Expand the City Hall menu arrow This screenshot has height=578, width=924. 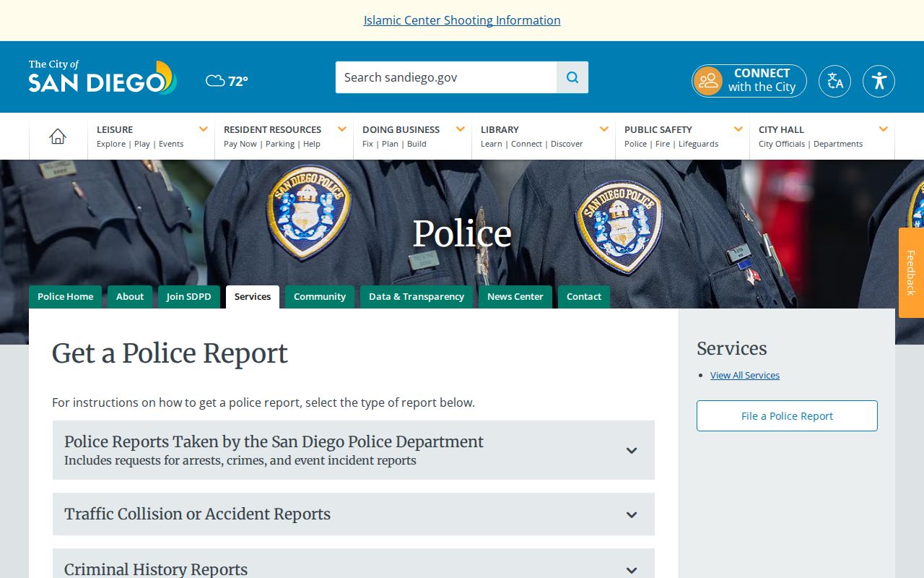click(x=883, y=129)
